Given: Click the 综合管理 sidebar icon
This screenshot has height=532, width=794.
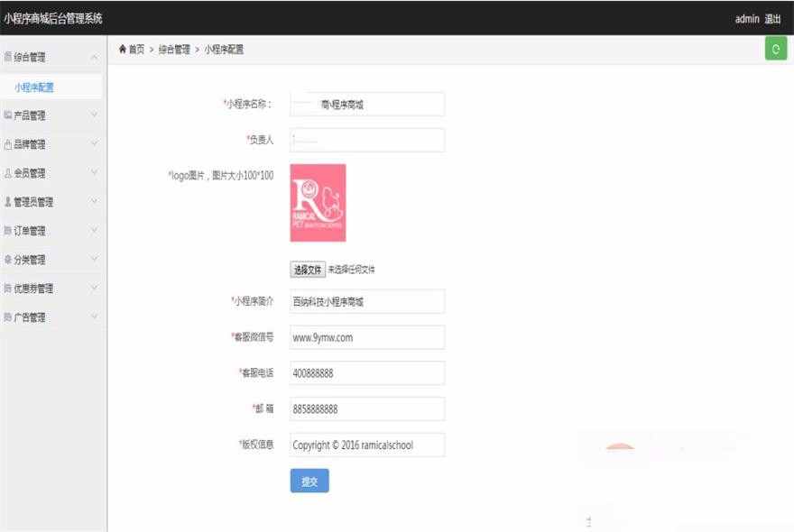Looking at the screenshot, I should 11,56.
